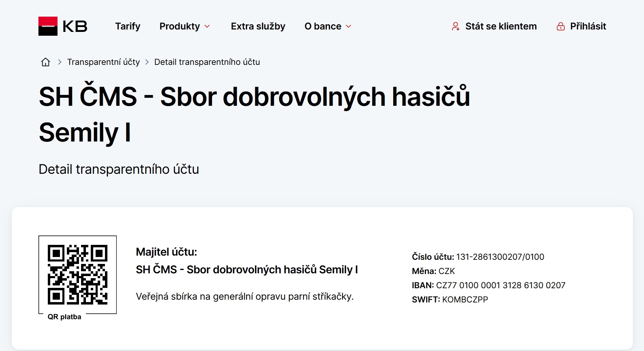The image size is (644, 351).
Task: Click Stát se klientem link
Action: tap(501, 26)
